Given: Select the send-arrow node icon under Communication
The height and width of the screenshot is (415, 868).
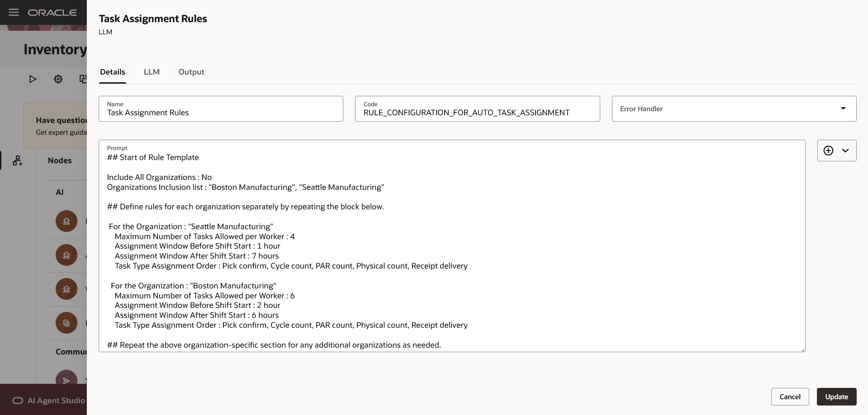Looking at the screenshot, I should 66,380.
